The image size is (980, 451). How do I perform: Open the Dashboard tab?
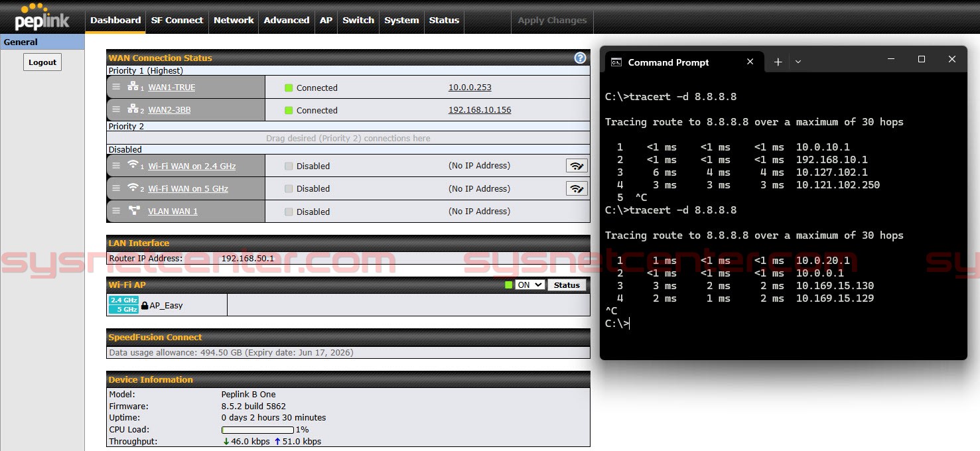point(115,21)
